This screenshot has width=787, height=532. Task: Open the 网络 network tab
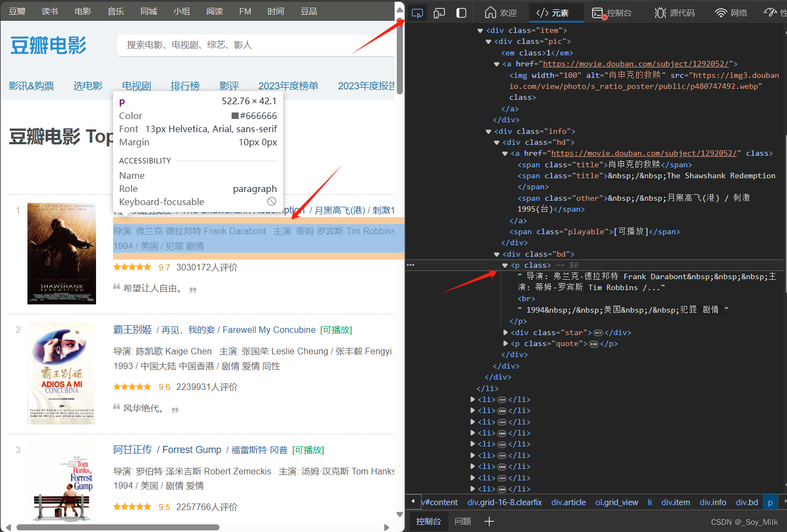tap(731, 13)
